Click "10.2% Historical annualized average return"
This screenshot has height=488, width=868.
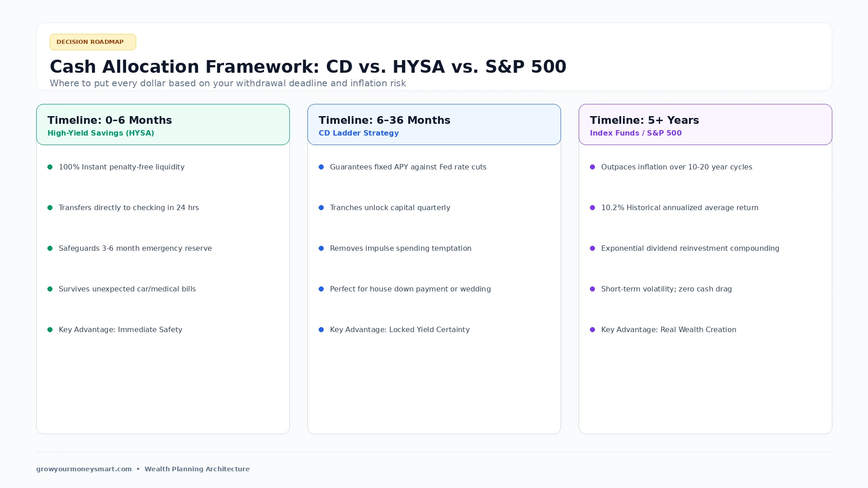point(680,208)
